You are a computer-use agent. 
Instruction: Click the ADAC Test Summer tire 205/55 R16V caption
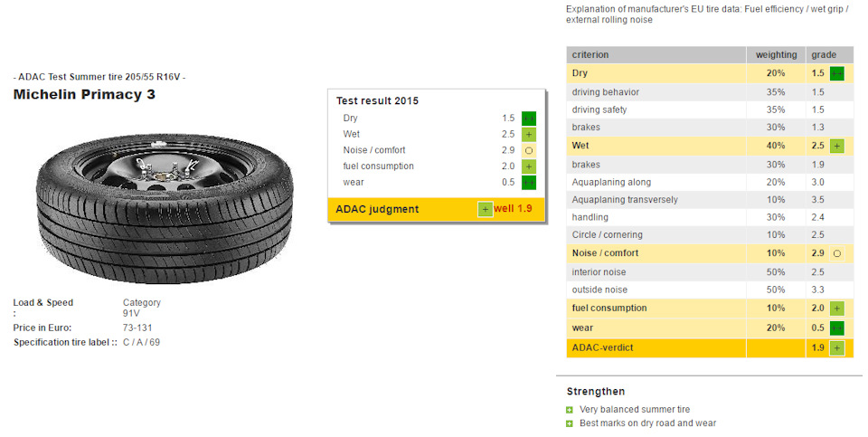99,77
